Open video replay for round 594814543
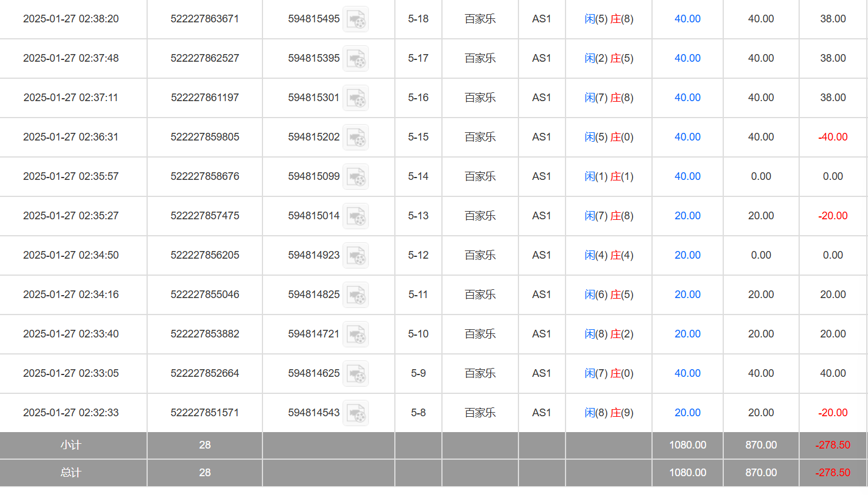This screenshot has height=495, width=868. (355, 413)
